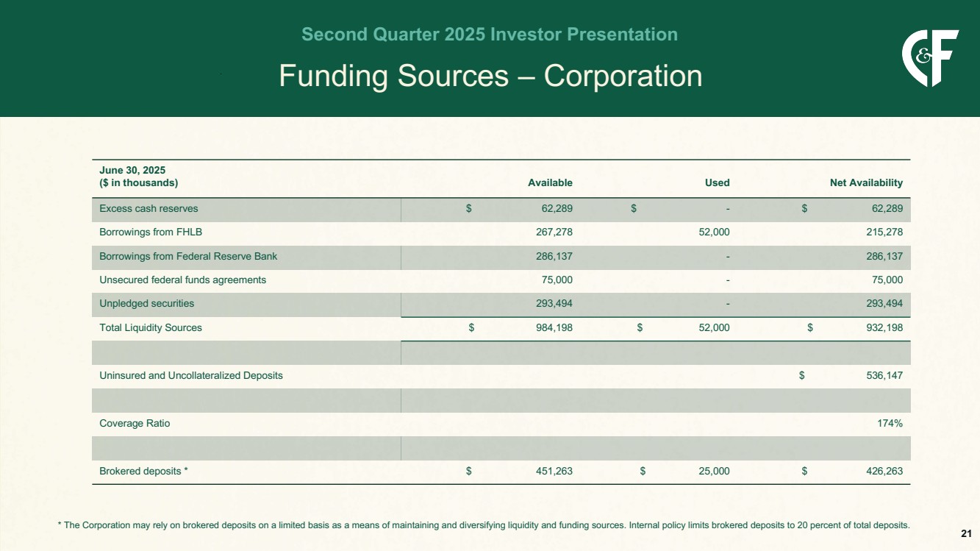Viewport: 980px width, 551px height.
Task: Click the 'Funding Sources – Corporation' slide title
Action: click(490, 77)
